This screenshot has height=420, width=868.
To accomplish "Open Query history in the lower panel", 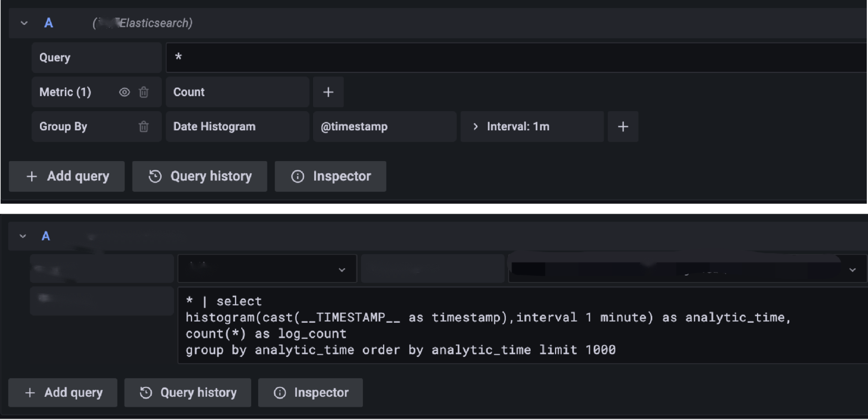I will point(188,393).
